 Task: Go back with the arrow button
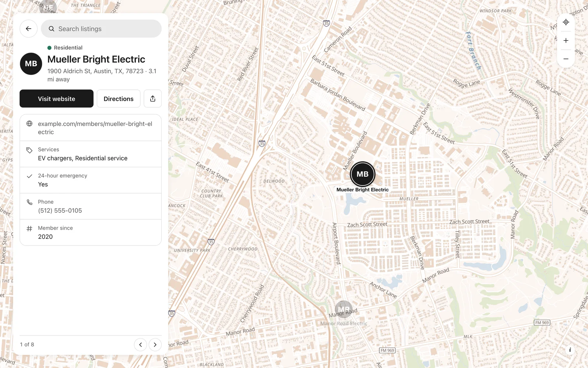[x=29, y=29]
